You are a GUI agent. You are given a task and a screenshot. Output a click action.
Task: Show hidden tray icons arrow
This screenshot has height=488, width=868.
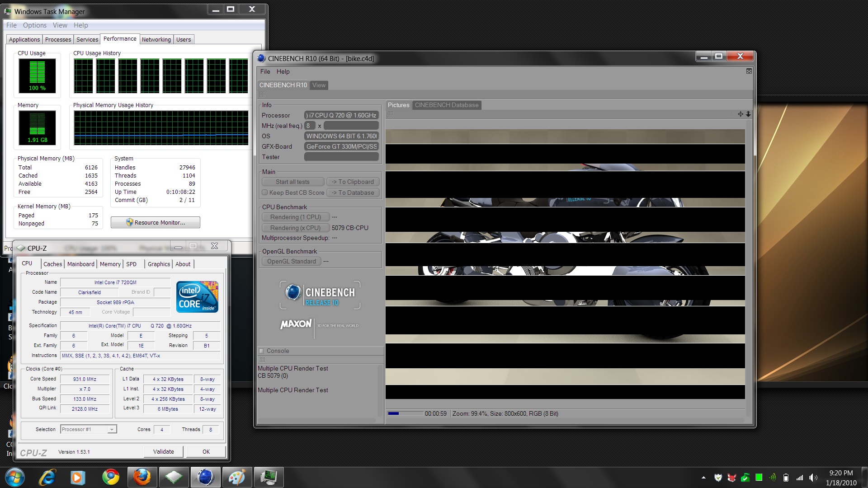pyautogui.click(x=703, y=478)
